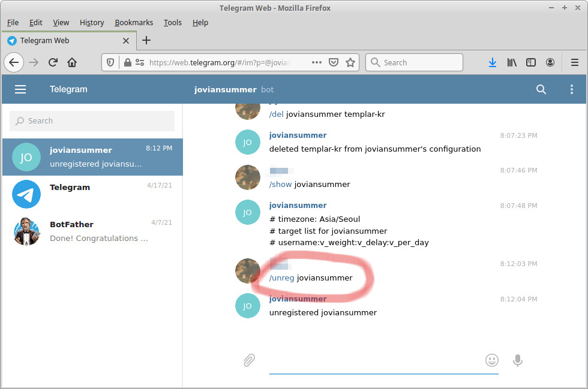The image size is (588, 389).
Task: Click the /show command link
Action: (281, 185)
